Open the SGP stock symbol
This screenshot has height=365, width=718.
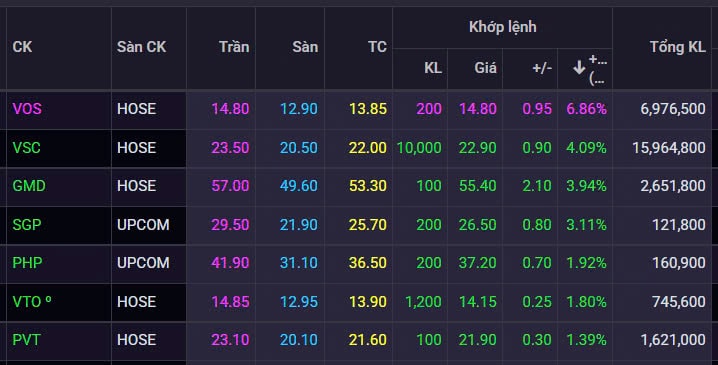(27, 225)
